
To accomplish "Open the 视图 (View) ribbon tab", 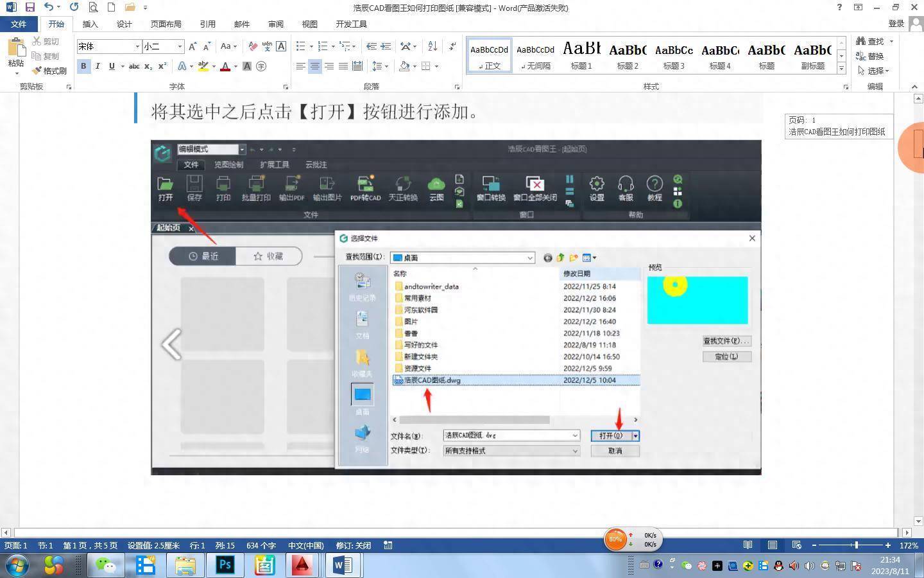I will (x=309, y=24).
